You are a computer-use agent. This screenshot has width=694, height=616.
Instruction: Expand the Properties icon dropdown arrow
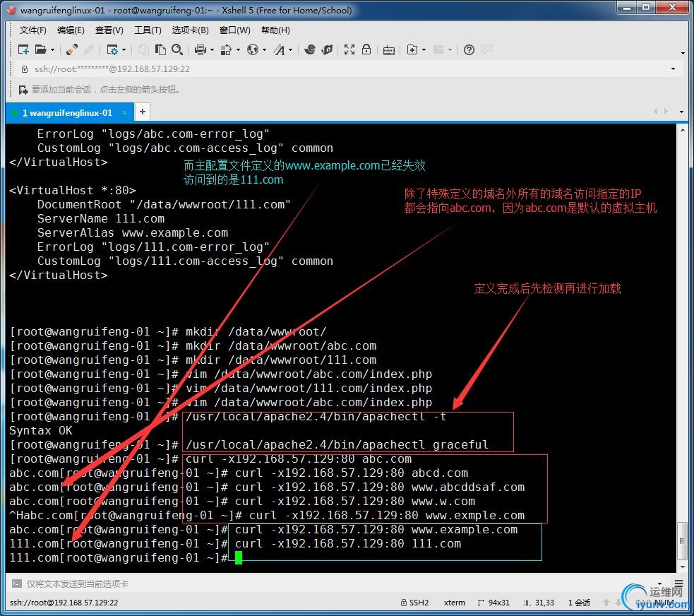pyautogui.click(x=124, y=49)
